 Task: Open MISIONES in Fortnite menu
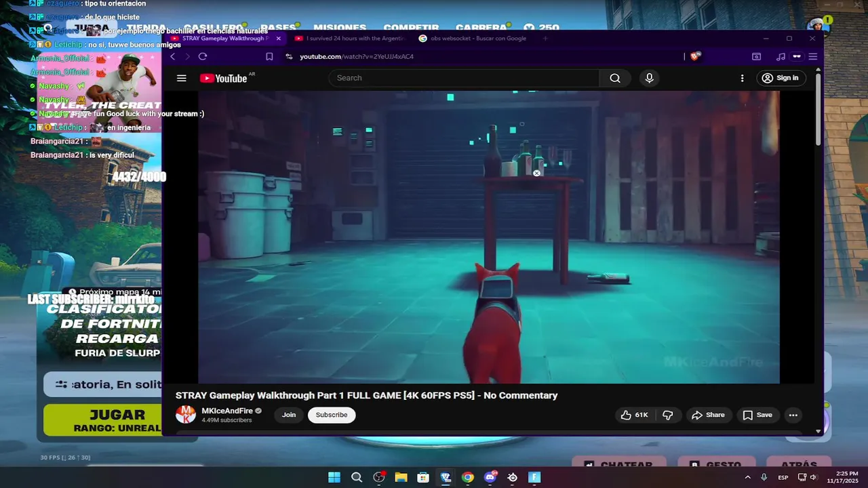[340, 28]
